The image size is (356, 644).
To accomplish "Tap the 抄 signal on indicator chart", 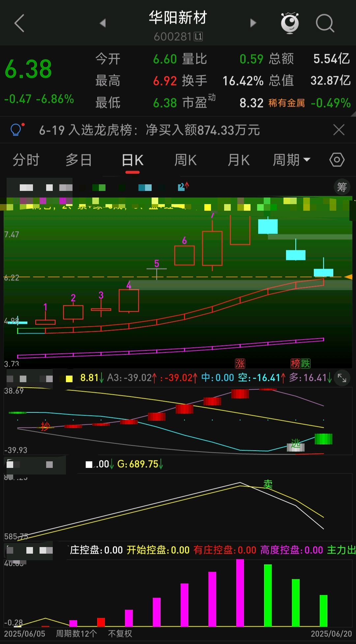I will tap(45, 426).
